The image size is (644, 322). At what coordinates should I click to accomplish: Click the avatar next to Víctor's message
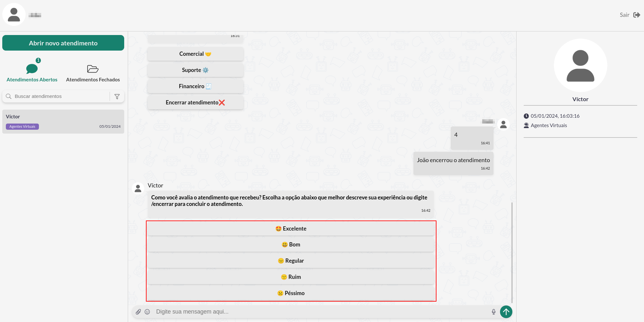138,188
